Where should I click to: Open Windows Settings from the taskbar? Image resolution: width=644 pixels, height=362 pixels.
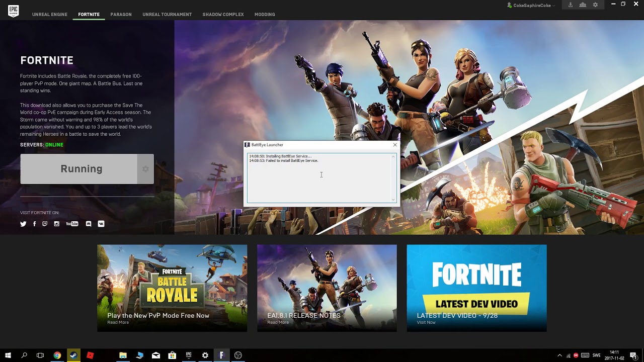coord(205,355)
